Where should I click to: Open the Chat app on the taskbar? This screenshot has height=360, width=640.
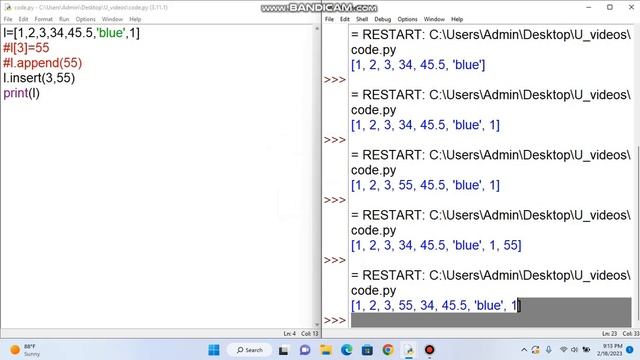coord(304,350)
